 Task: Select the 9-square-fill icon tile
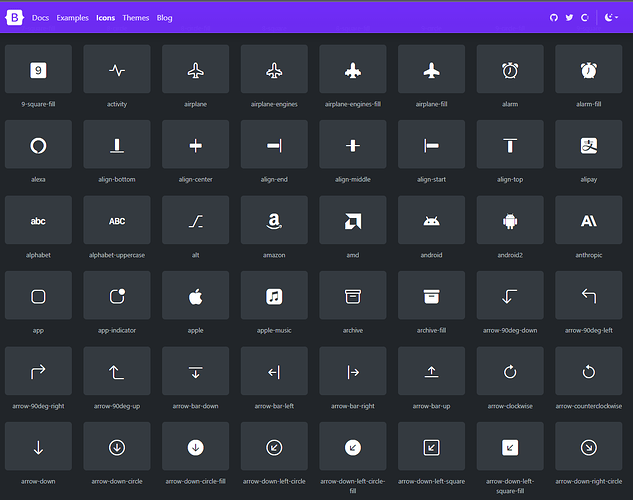click(x=38, y=69)
